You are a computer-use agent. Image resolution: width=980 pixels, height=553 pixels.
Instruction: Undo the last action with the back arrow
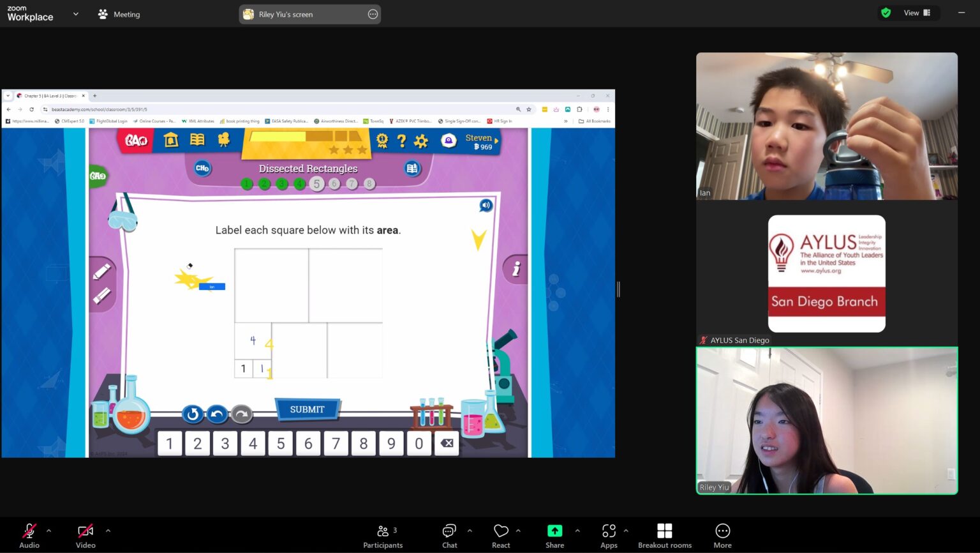click(217, 414)
